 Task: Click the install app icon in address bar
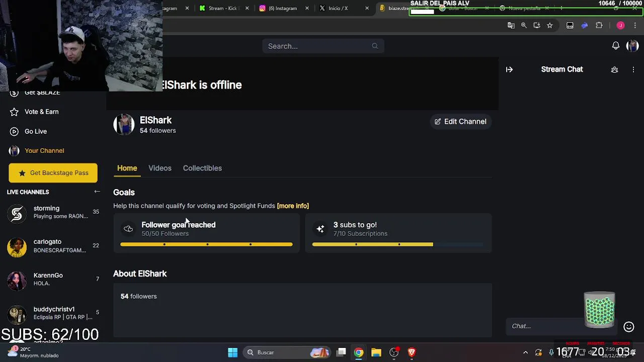click(x=537, y=25)
